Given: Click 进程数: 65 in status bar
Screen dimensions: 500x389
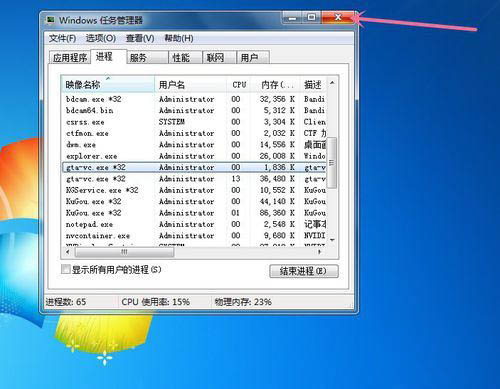Looking at the screenshot, I should (x=66, y=302).
